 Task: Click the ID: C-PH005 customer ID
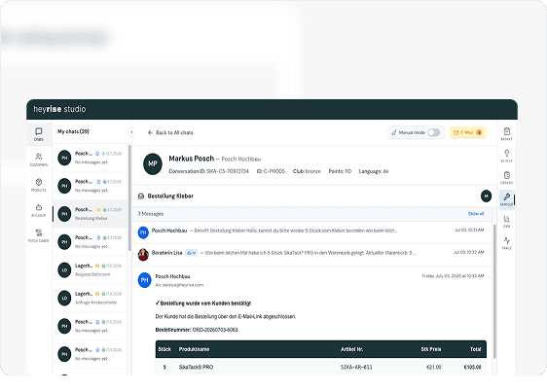(x=271, y=171)
